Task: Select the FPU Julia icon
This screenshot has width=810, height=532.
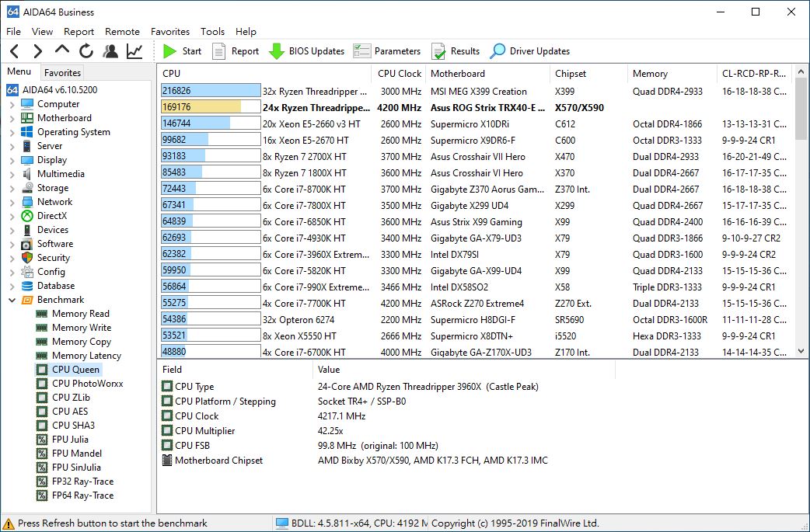Action: point(42,439)
